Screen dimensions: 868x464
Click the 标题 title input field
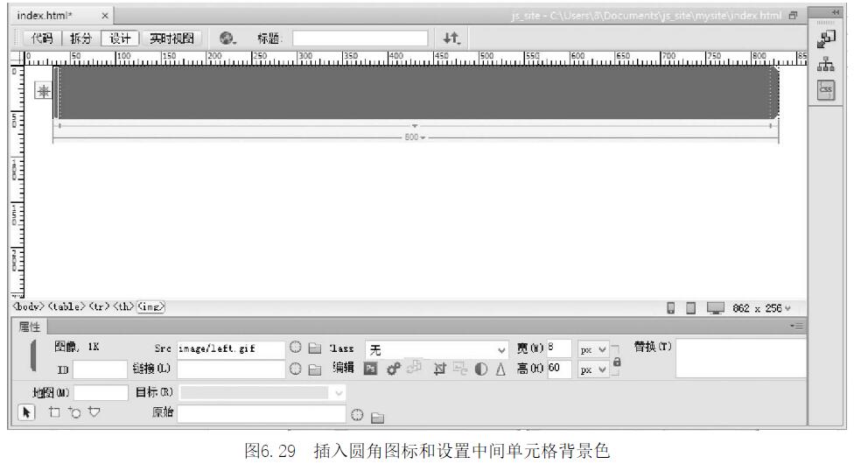pyautogui.click(x=360, y=39)
